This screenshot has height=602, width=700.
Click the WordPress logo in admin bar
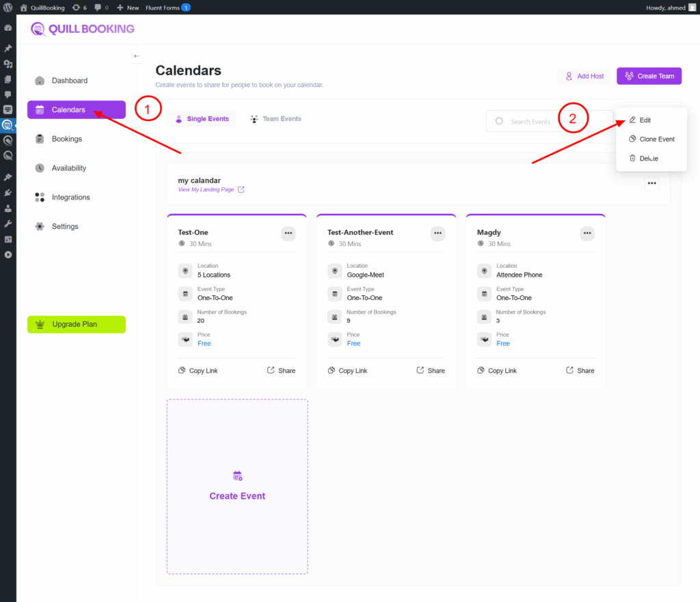click(8, 8)
